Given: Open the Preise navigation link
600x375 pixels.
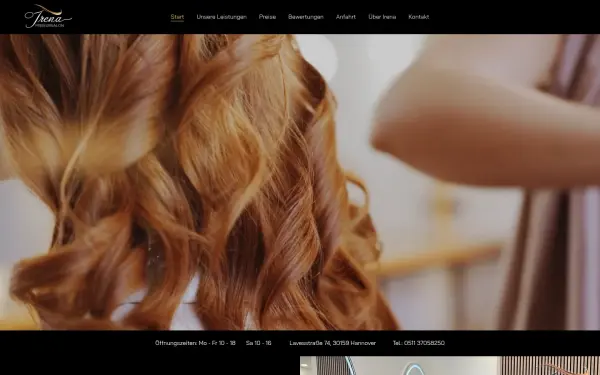Looking at the screenshot, I should tap(267, 17).
